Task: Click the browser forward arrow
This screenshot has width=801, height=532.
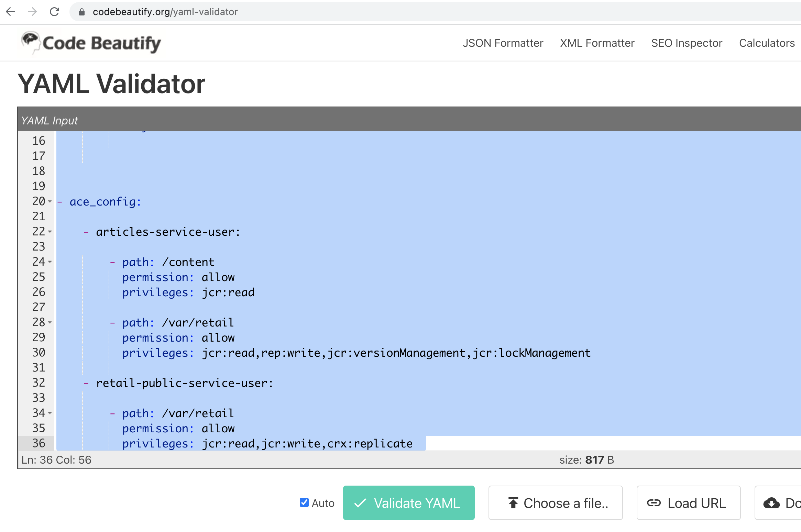Action: (32, 12)
